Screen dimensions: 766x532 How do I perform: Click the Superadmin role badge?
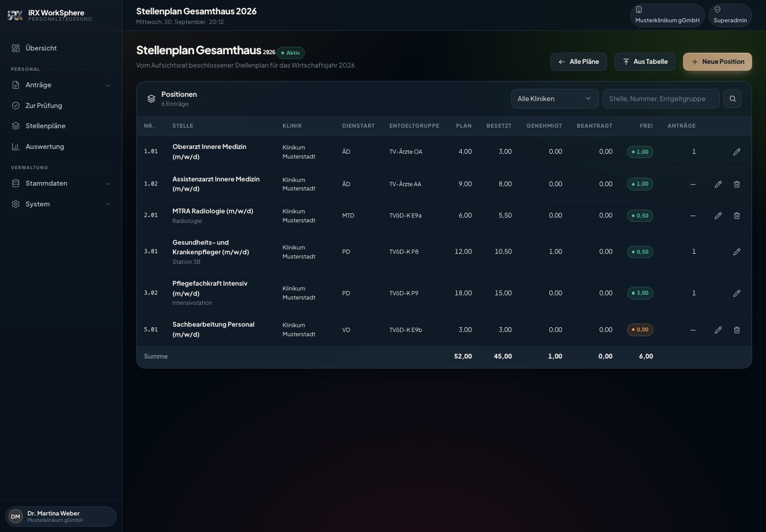click(730, 15)
